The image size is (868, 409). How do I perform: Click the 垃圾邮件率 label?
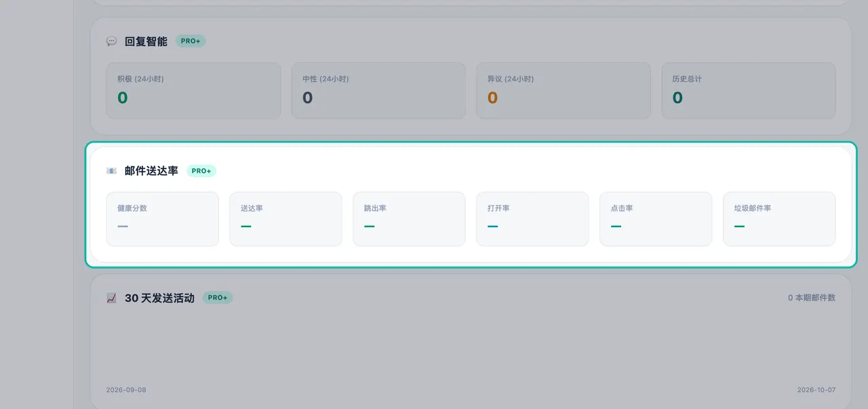(x=753, y=208)
